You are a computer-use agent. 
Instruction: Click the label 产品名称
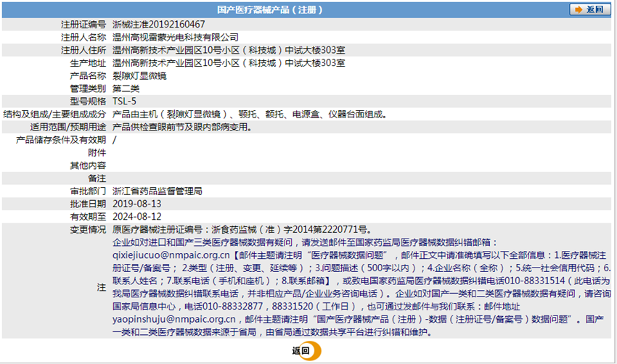pos(88,76)
